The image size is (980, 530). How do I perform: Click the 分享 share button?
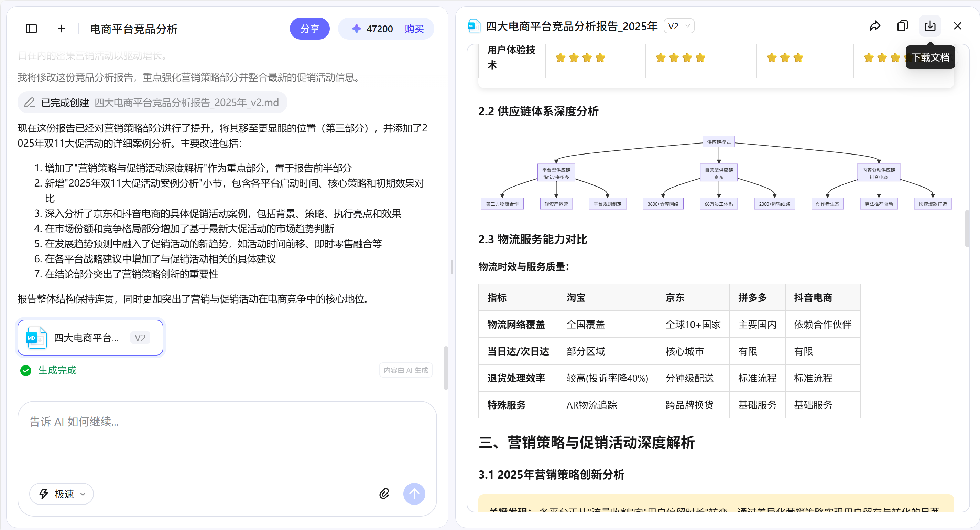pos(309,29)
